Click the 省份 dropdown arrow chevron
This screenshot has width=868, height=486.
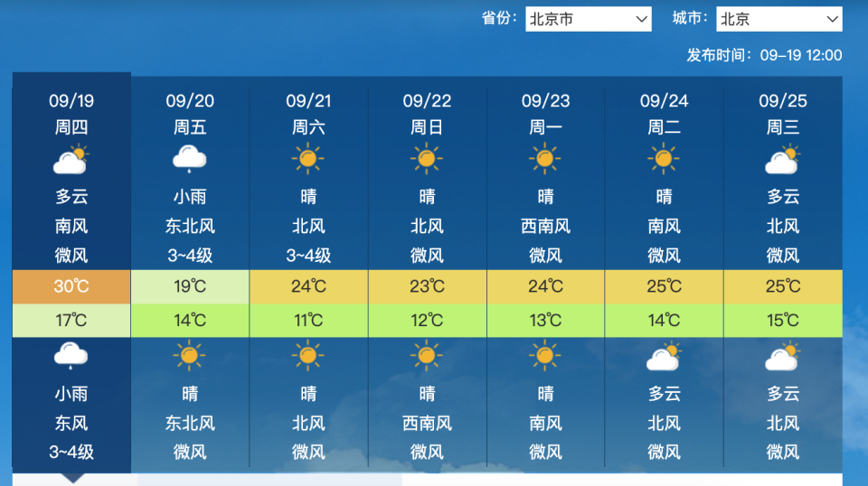pos(641,19)
